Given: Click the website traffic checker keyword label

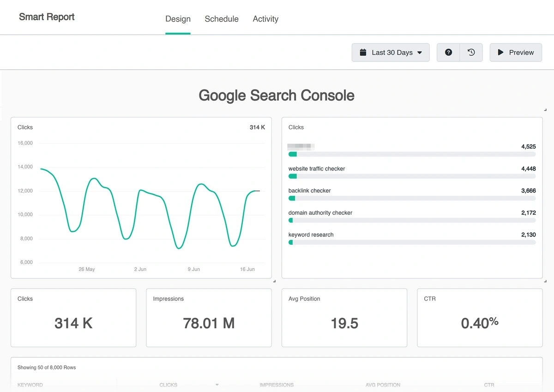Looking at the screenshot, I should point(317,169).
